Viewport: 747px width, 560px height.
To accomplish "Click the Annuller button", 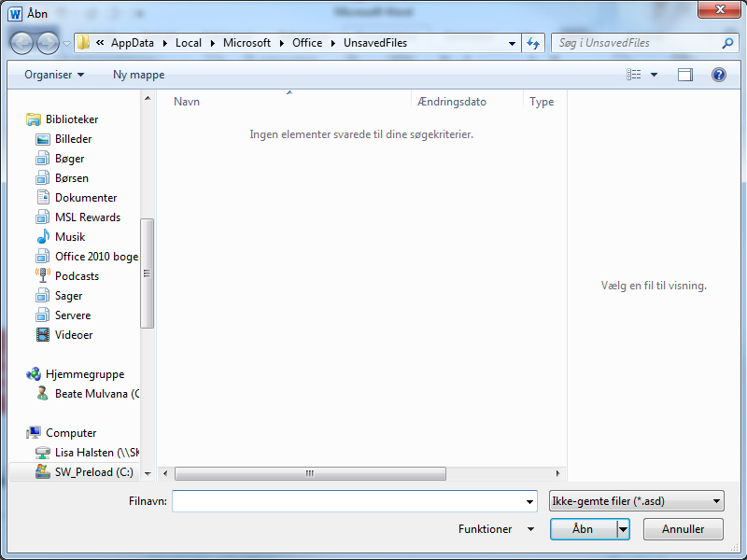I will tap(683, 529).
